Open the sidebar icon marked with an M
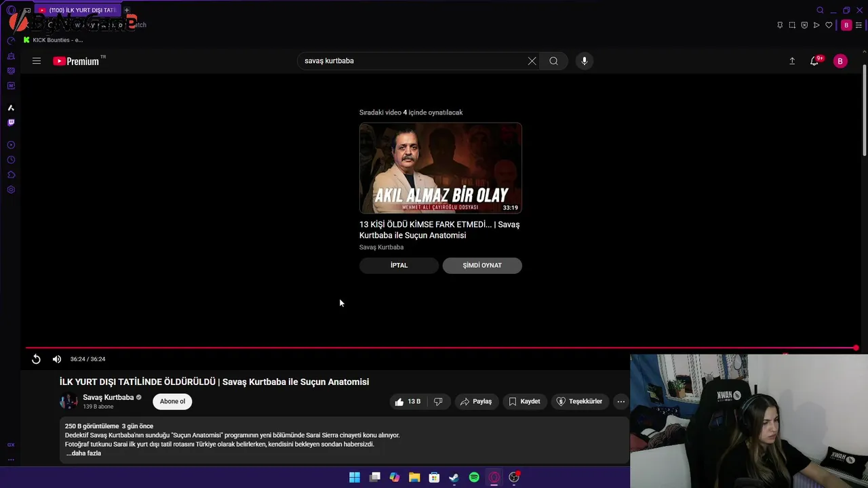This screenshot has width=868, height=488. [x=11, y=85]
